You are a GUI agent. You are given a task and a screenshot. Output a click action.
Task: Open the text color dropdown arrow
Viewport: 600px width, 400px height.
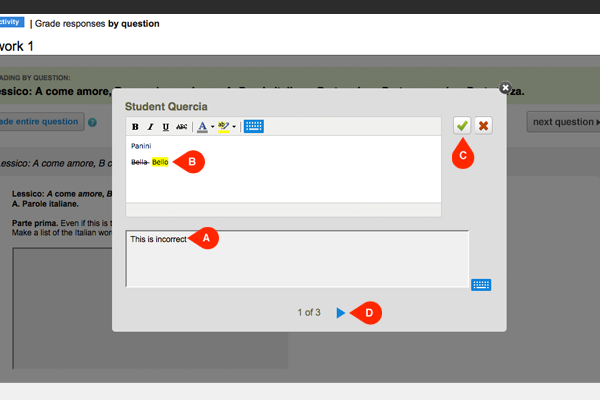point(212,127)
